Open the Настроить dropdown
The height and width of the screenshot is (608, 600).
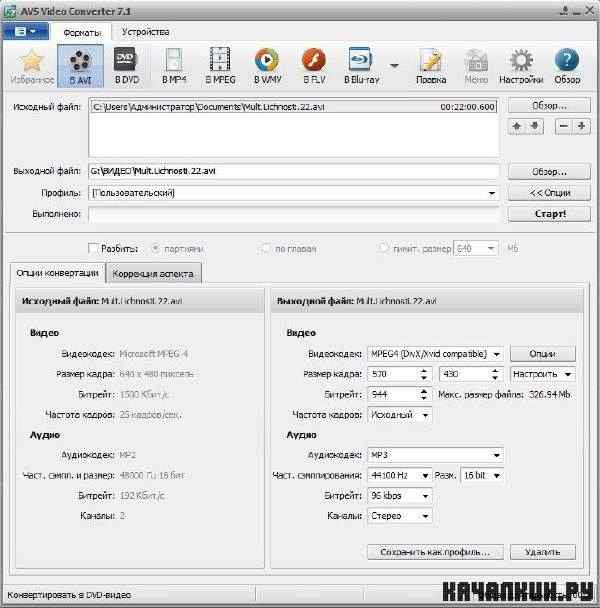pos(543,374)
